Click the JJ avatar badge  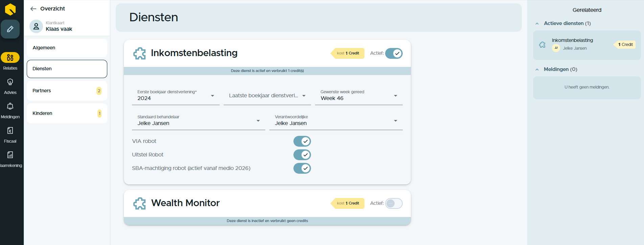(x=556, y=48)
